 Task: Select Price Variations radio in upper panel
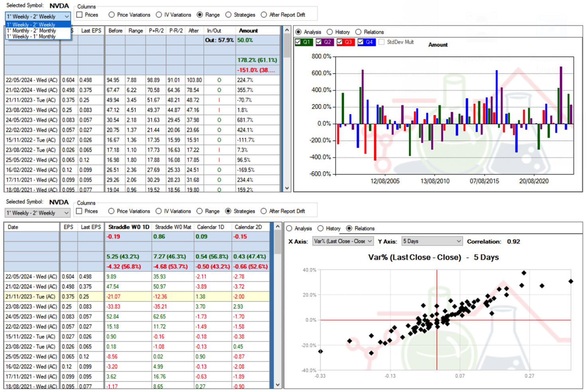[112, 15]
